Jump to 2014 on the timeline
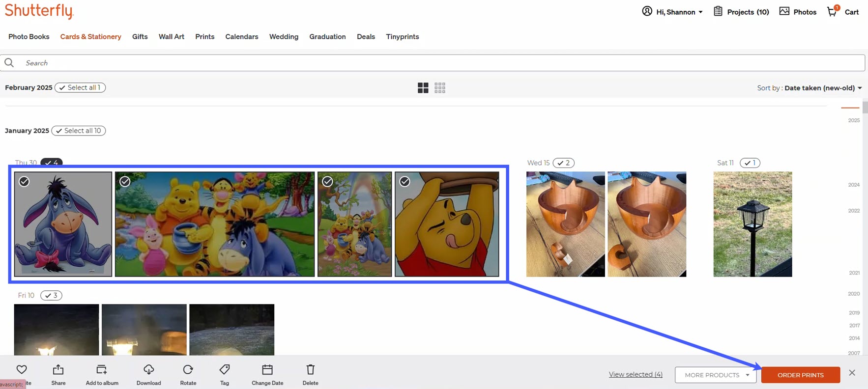The width and height of the screenshot is (868, 389). 854,338
